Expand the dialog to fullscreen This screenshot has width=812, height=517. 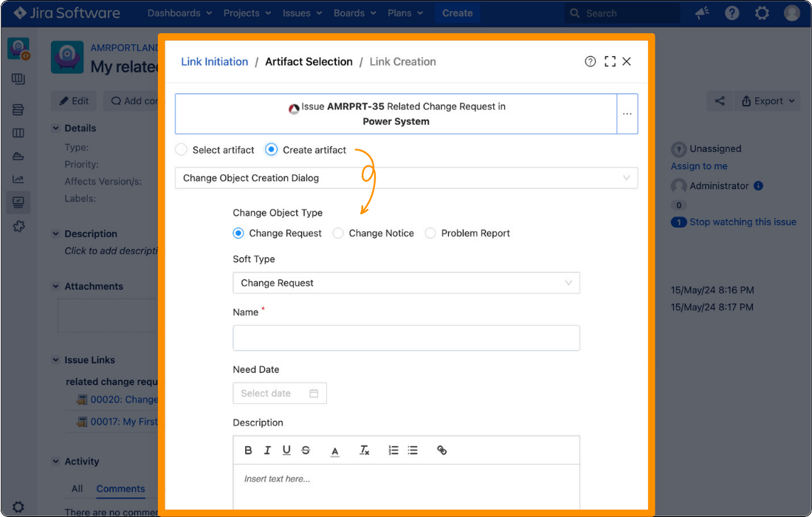pyautogui.click(x=609, y=61)
